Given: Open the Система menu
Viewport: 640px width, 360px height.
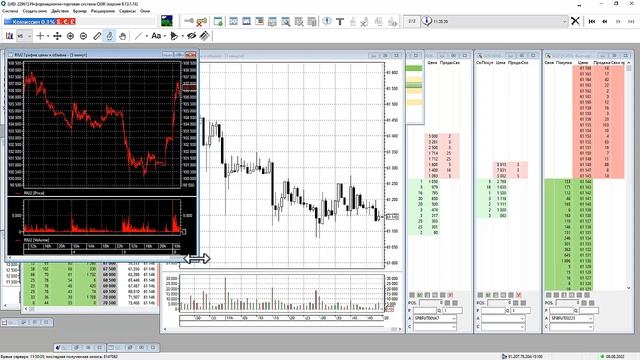Looking at the screenshot, I should click(x=10, y=11).
